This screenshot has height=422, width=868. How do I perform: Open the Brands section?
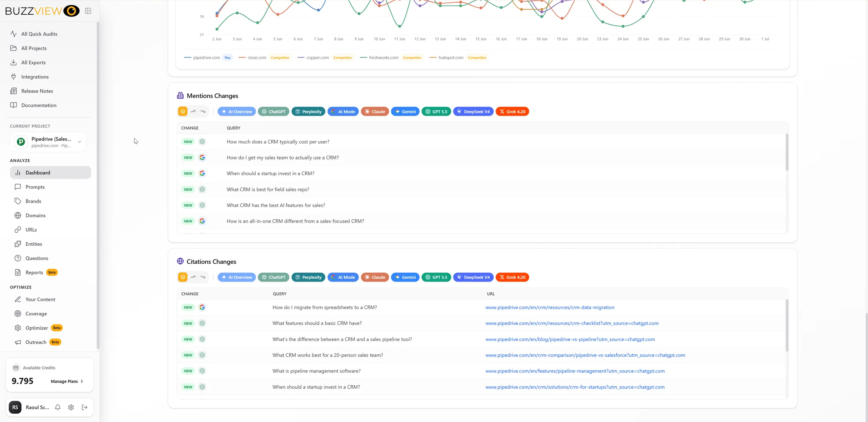click(x=33, y=201)
